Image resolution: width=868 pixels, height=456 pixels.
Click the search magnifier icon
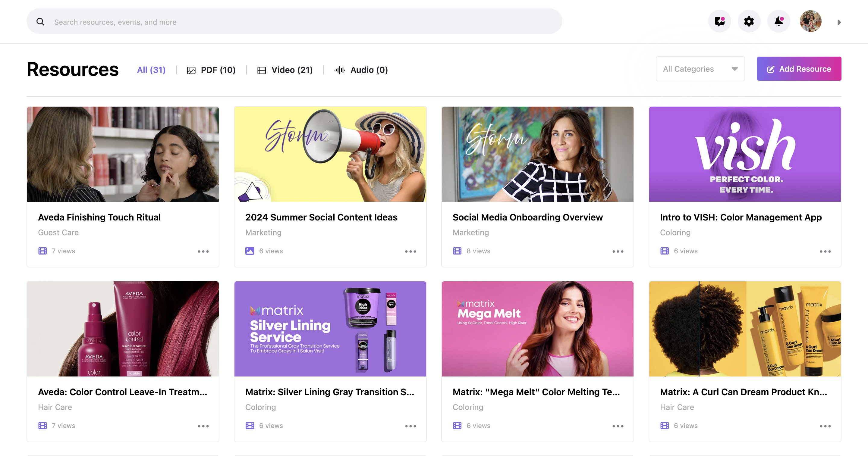[x=40, y=22]
